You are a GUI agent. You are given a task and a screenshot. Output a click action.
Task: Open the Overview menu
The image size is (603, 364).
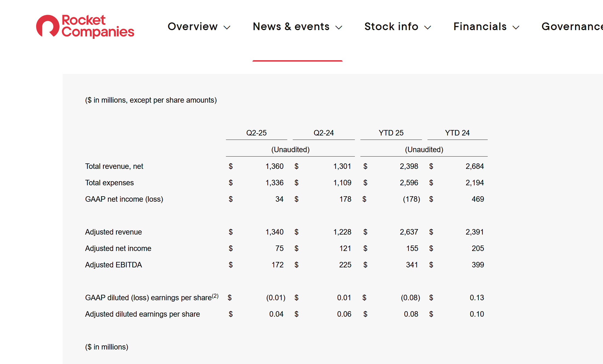click(193, 27)
